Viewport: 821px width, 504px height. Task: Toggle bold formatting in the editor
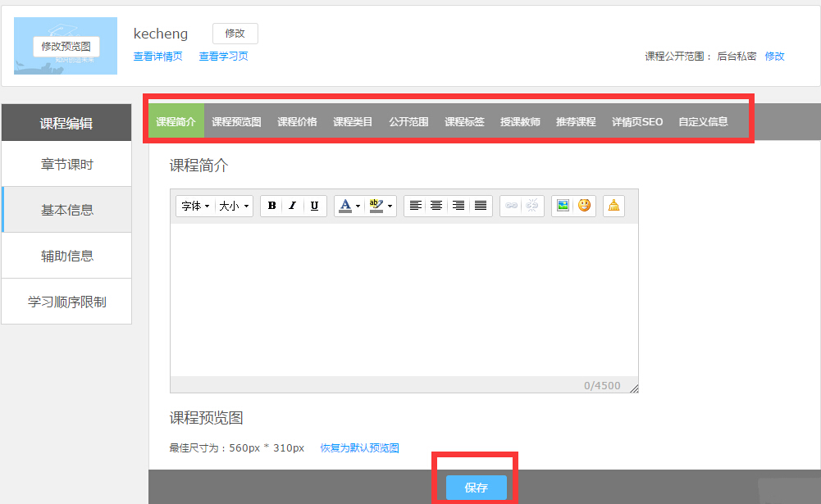(272, 206)
